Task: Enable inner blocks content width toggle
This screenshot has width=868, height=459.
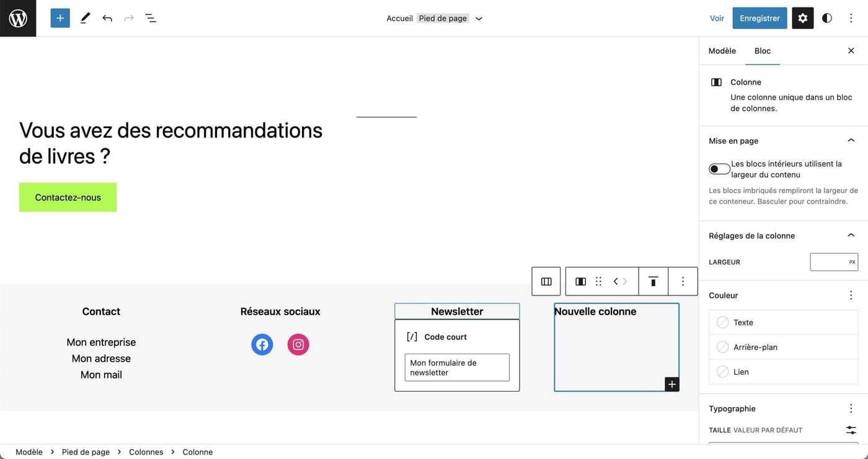Action: coord(719,168)
